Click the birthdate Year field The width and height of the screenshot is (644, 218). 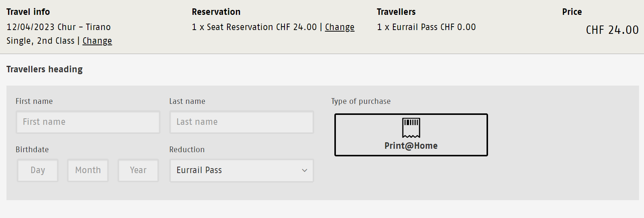point(138,170)
